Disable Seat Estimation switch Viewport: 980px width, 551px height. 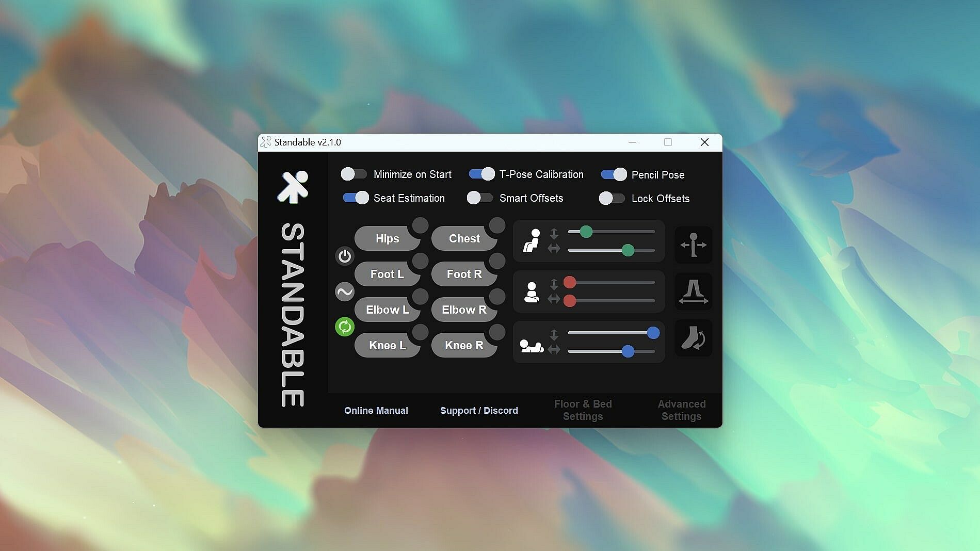[356, 198]
